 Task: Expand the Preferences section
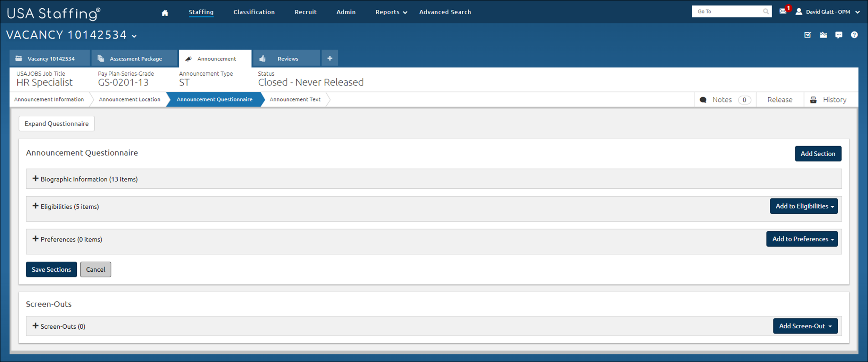(x=35, y=239)
